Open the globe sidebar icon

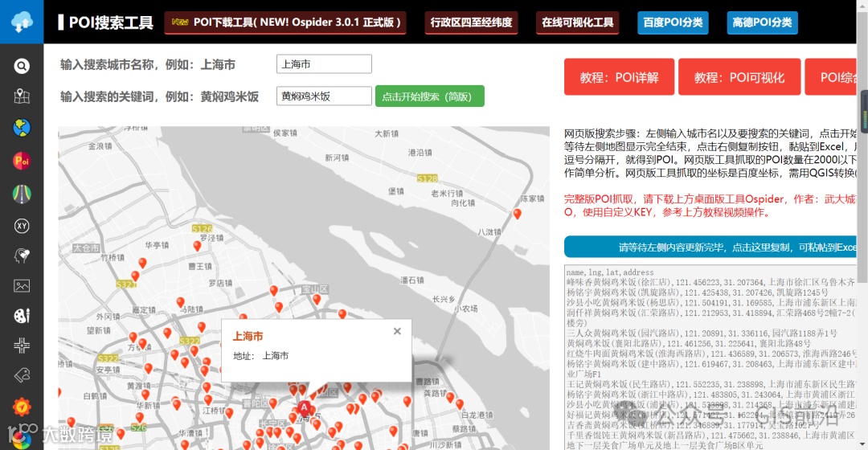coord(22,128)
